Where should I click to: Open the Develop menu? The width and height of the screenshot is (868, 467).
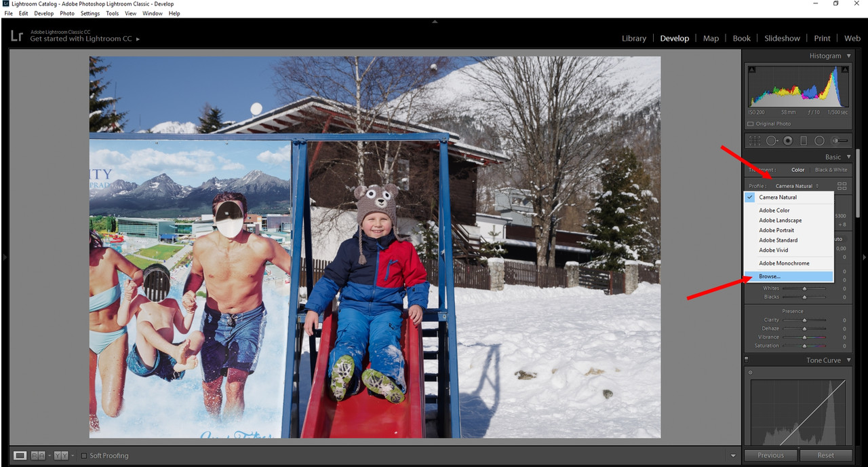coord(43,14)
